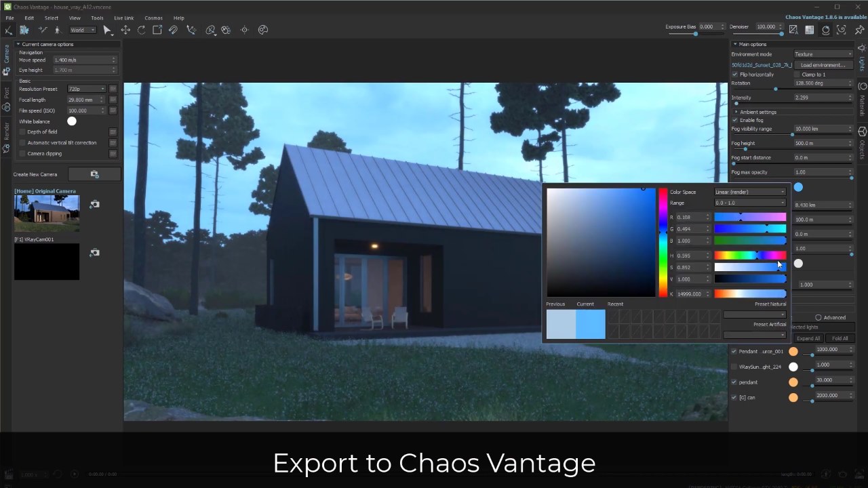The image size is (868, 488).
Task: Open the World coordinate space dropdown
Action: (x=82, y=30)
